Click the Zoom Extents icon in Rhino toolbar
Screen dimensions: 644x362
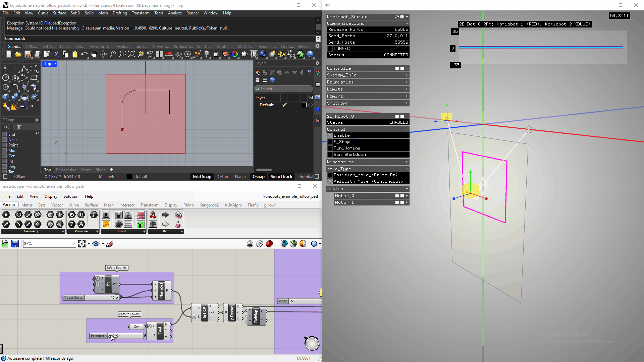[x=131, y=54]
